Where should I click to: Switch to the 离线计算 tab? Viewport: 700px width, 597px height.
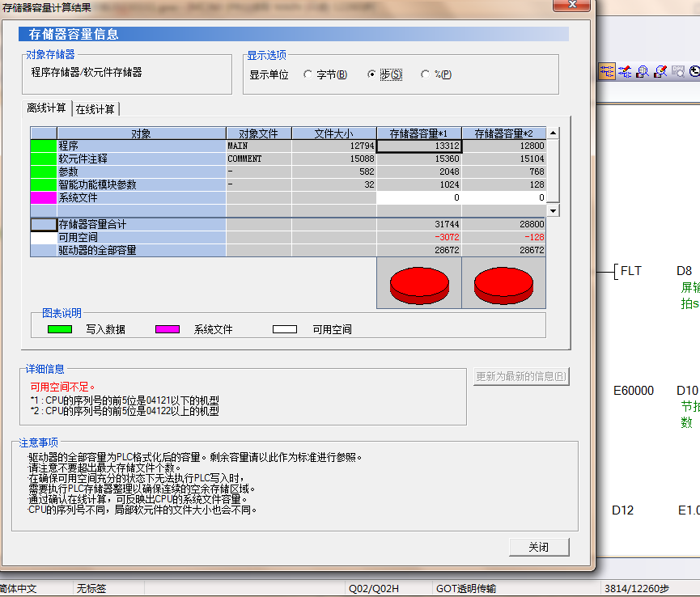tap(46, 108)
